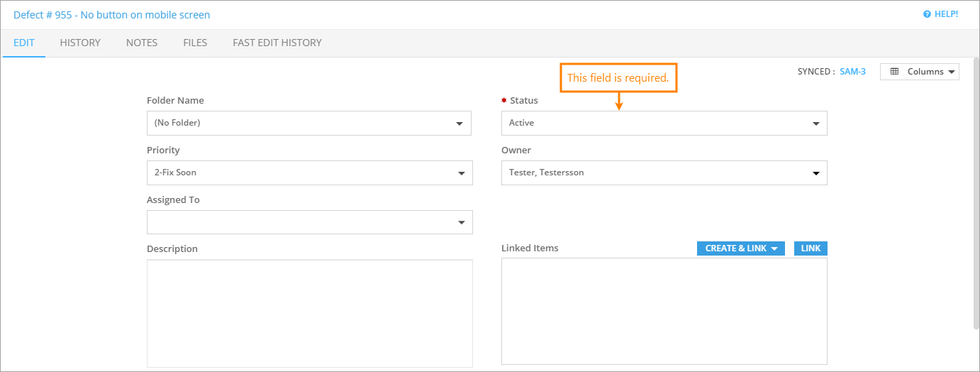
Task: Open the SAM-3 synced link
Action: 852,72
